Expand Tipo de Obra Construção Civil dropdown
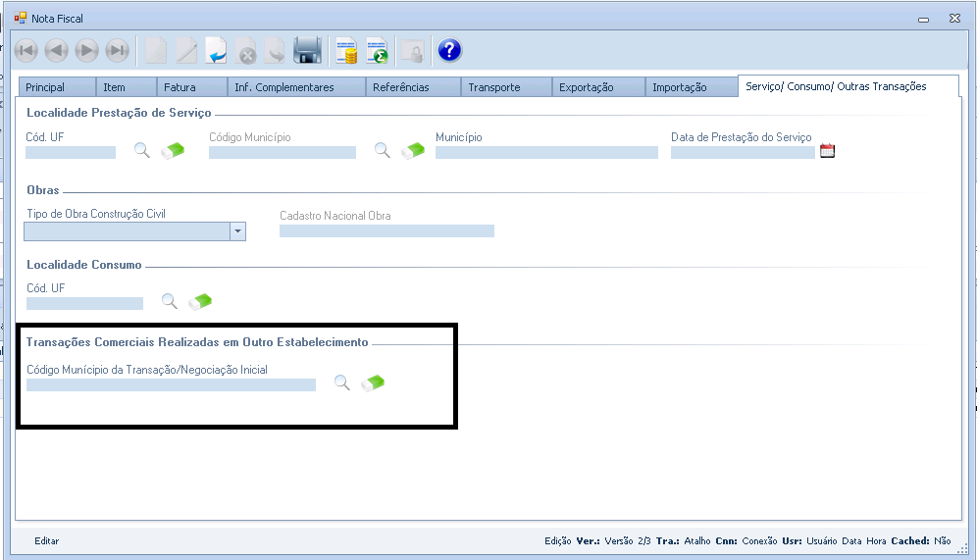 [237, 231]
